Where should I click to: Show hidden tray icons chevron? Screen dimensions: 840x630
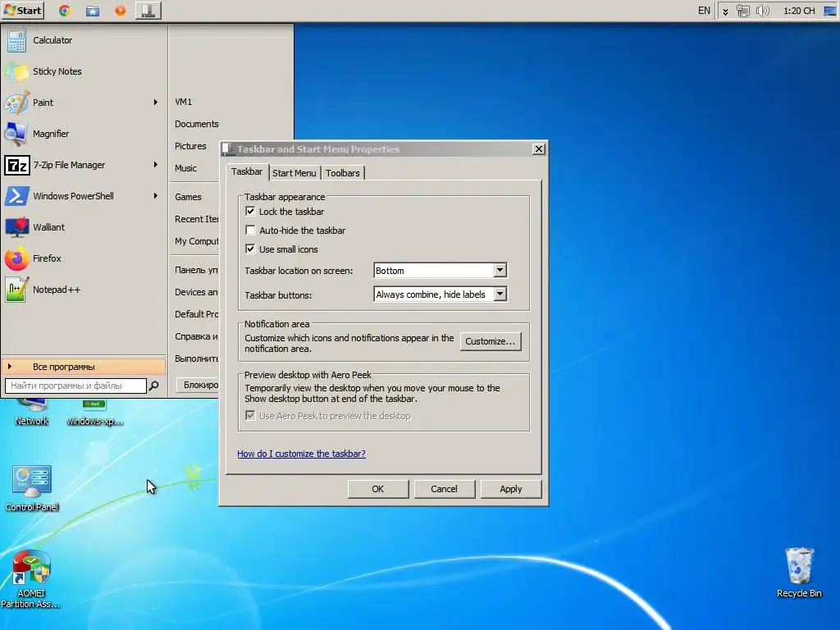tap(725, 11)
